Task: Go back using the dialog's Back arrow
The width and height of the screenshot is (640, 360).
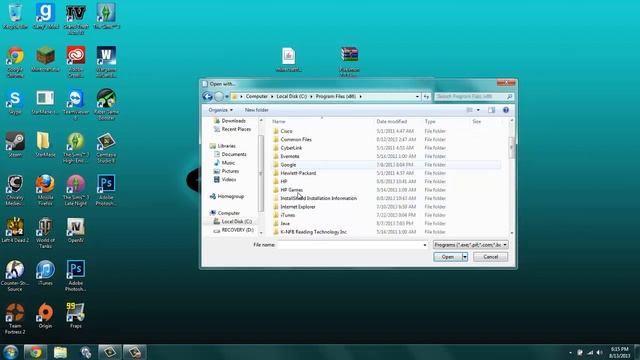Action: [x=207, y=96]
